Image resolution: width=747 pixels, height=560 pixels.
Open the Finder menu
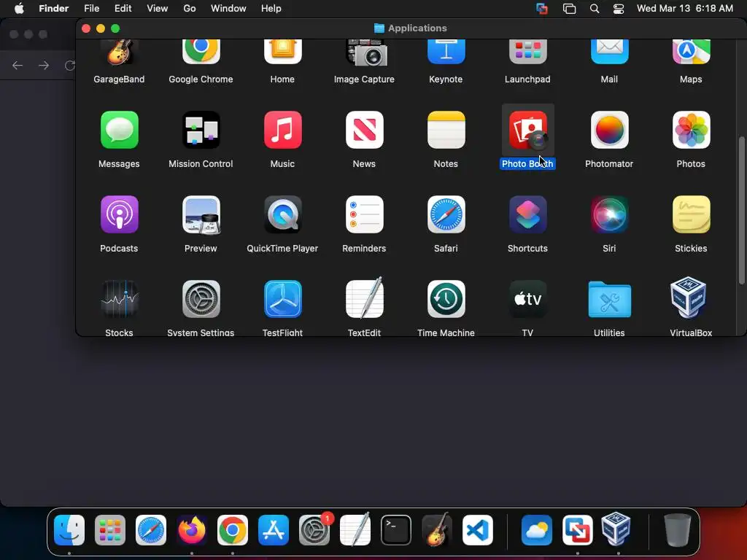click(x=54, y=9)
